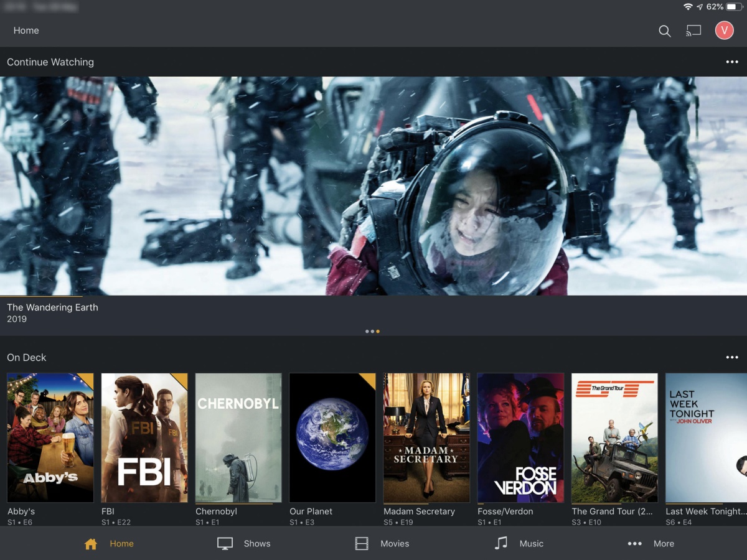Click the Abby's title text

(21, 511)
